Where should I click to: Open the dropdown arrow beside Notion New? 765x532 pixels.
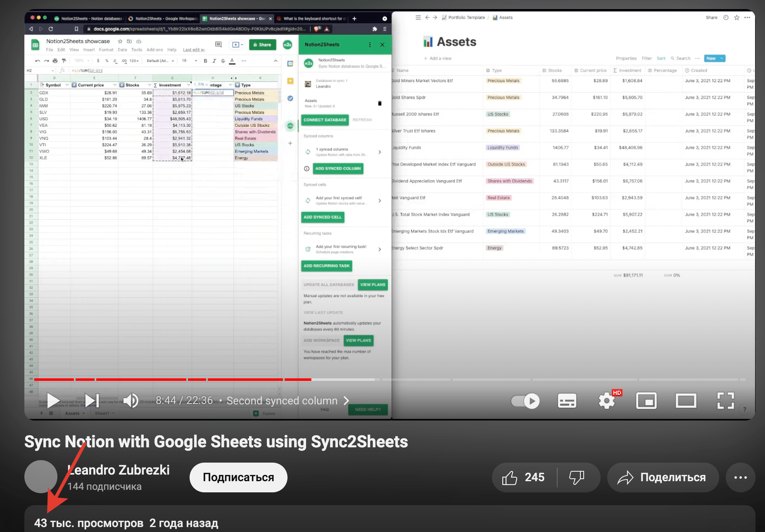point(722,59)
